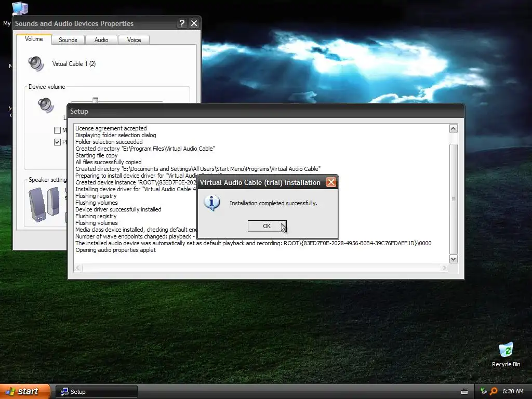Click the help question mark button
The height and width of the screenshot is (399, 532).
[182, 23]
